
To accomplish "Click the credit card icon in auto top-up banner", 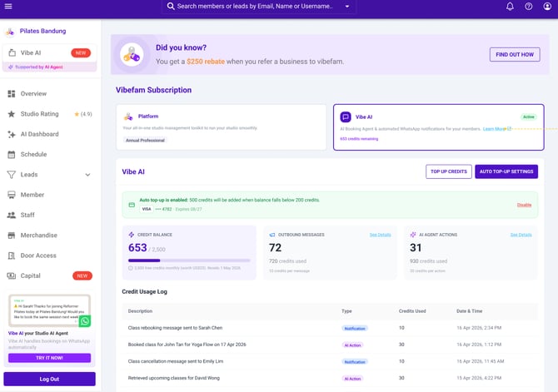I will coord(132,205).
